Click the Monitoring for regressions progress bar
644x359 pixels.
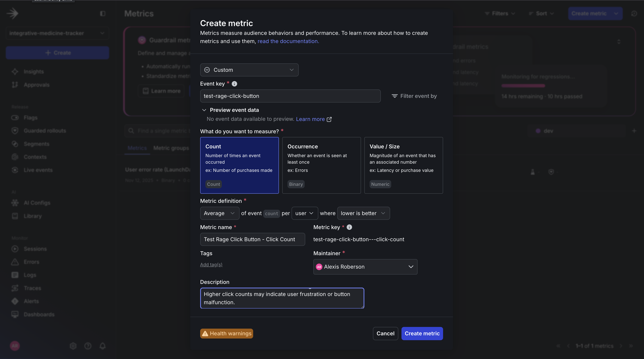[523, 86]
